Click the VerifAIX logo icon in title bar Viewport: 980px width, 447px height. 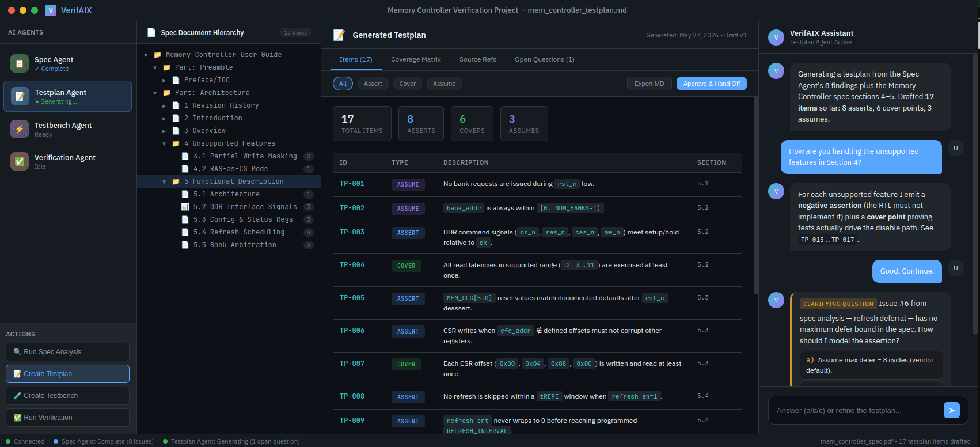pyautogui.click(x=51, y=10)
